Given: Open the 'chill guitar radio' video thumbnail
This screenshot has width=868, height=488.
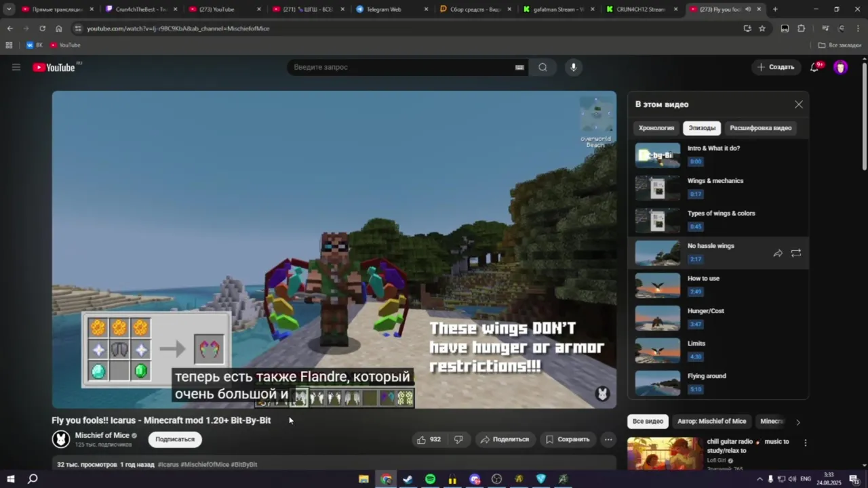Looking at the screenshot, I should click(x=665, y=453).
